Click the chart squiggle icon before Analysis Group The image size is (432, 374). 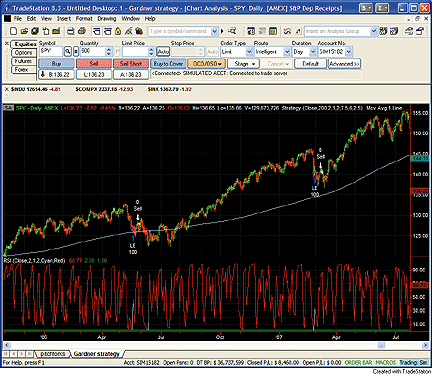click(287, 31)
